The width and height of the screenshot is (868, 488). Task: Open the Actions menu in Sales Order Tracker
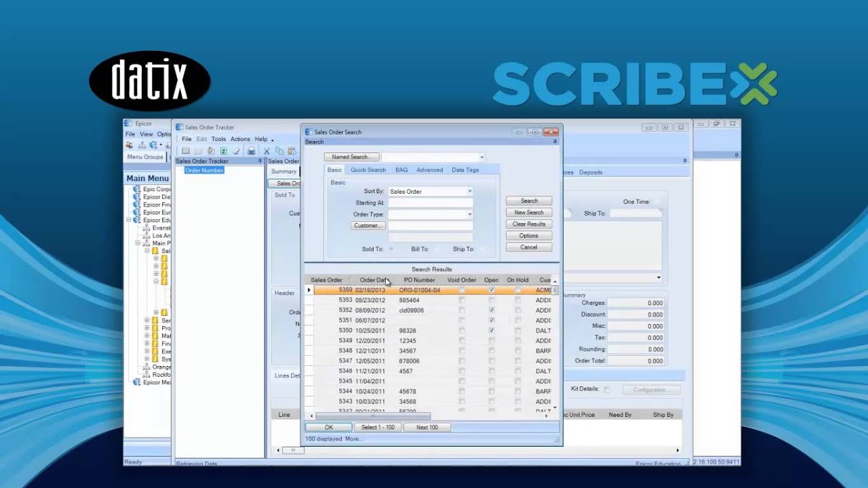tap(240, 139)
